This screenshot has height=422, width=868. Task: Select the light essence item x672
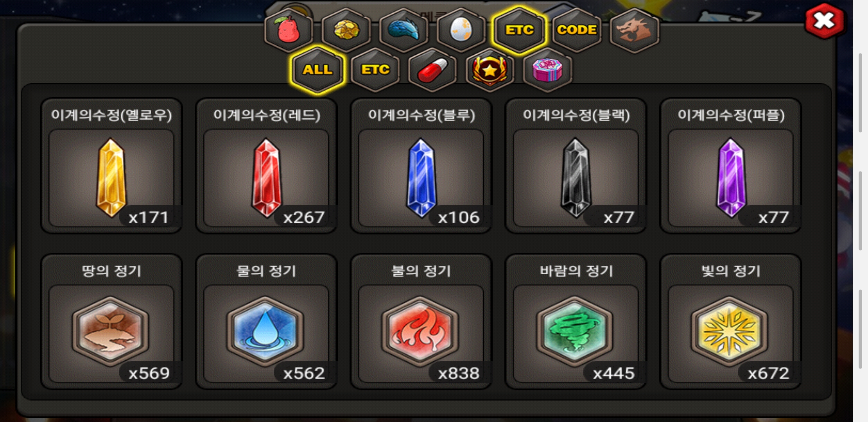point(731,322)
